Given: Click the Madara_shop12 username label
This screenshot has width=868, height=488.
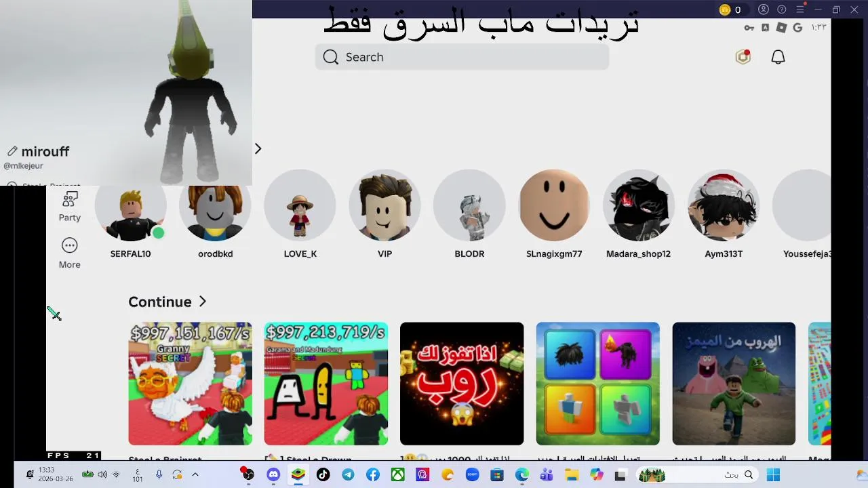Looking at the screenshot, I should (x=638, y=253).
